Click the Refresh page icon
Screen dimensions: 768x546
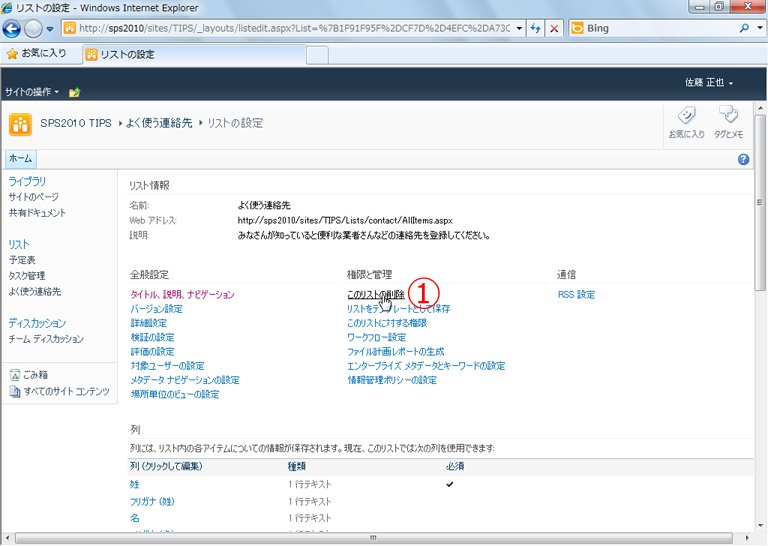tap(535, 28)
